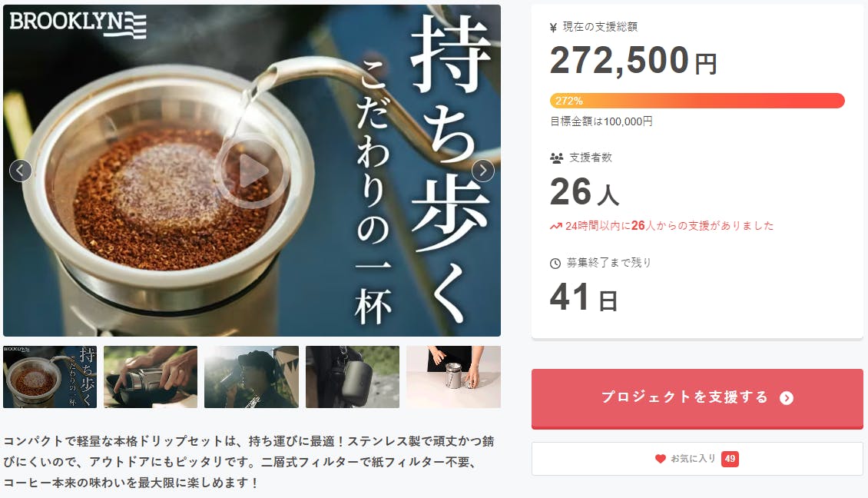Add project to お気に入り favorites
The width and height of the screenshot is (868, 498).
[x=697, y=459]
